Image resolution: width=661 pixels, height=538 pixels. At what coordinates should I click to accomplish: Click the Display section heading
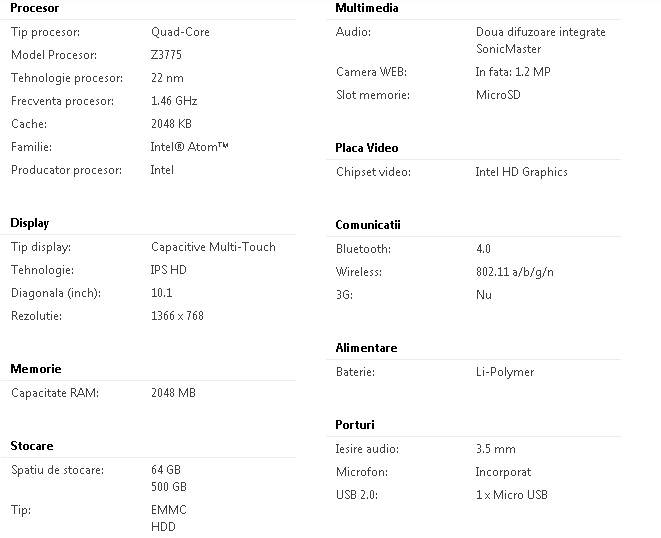tap(30, 223)
